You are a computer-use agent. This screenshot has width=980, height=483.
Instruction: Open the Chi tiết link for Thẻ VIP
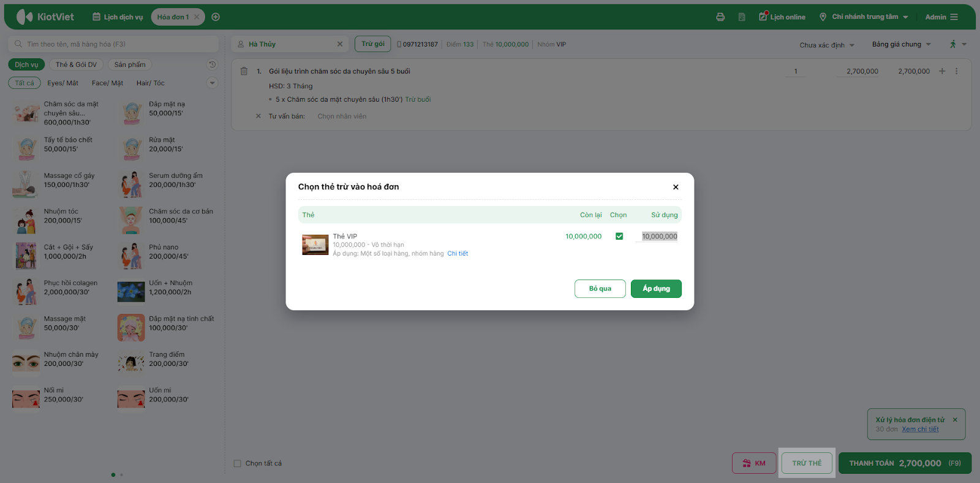tap(458, 254)
